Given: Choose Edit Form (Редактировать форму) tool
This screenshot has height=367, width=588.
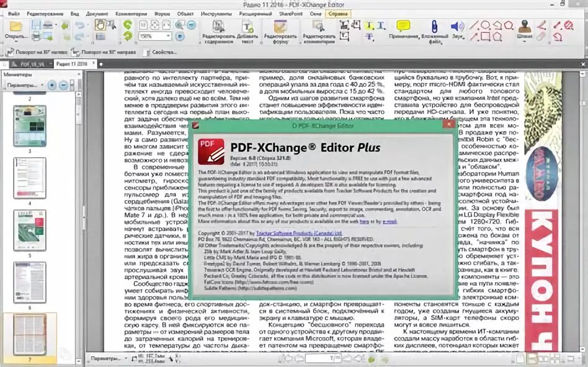Looking at the screenshot, I should pyautogui.click(x=280, y=32).
